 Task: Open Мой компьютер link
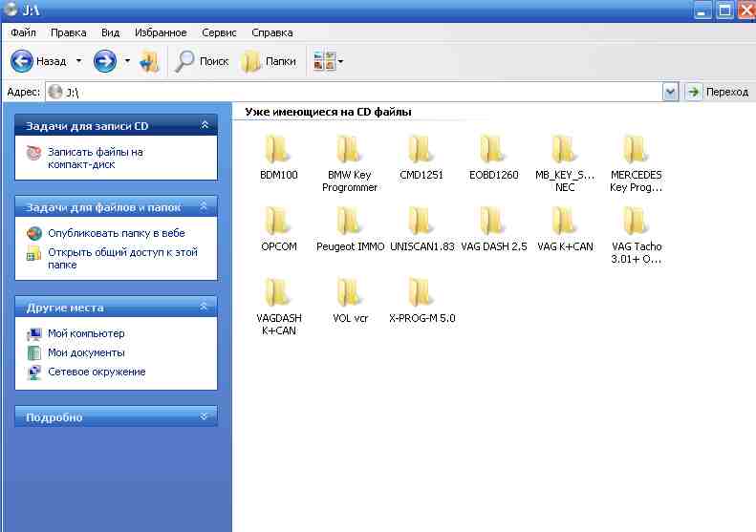pyautogui.click(x=86, y=333)
